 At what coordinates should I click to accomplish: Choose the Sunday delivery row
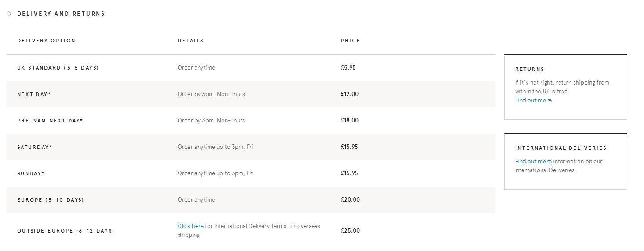(x=31, y=173)
